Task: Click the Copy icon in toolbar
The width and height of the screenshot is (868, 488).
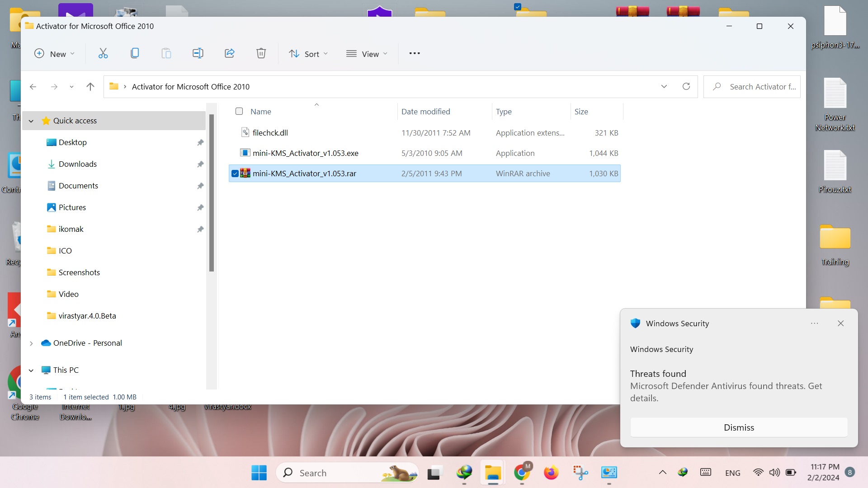Action: point(135,53)
